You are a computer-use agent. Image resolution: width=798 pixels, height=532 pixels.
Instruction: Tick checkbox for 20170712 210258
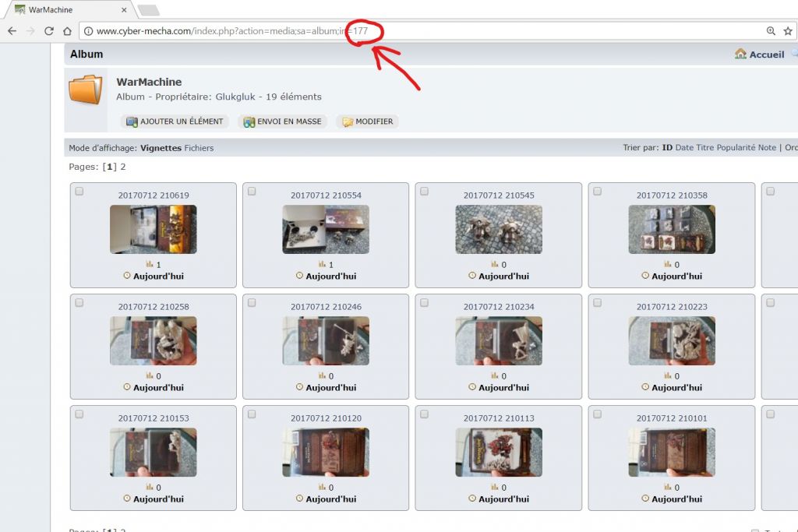click(x=79, y=303)
